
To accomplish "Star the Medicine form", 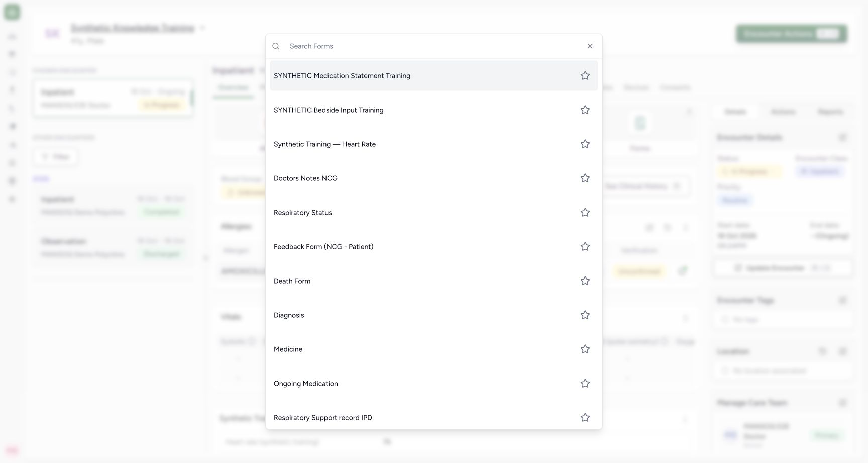I will point(585,349).
